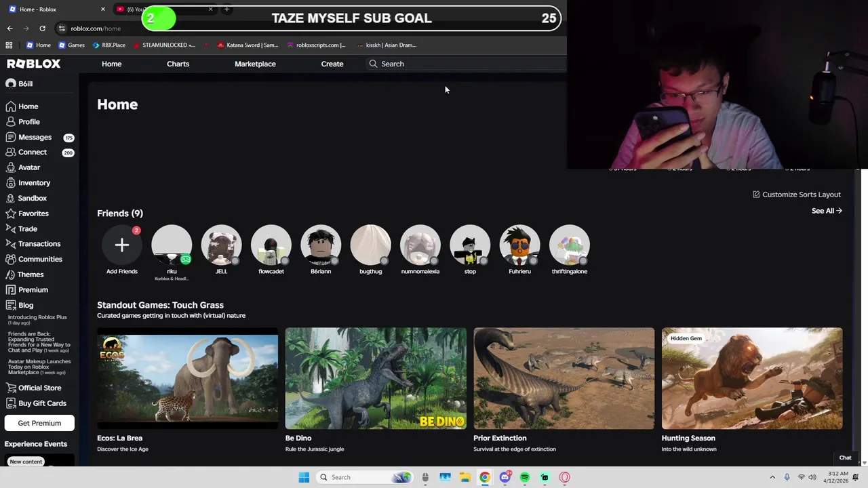Viewport: 868px width, 488px height.
Task: Open Messages showing 175 unread
Action: click(x=39, y=138)
